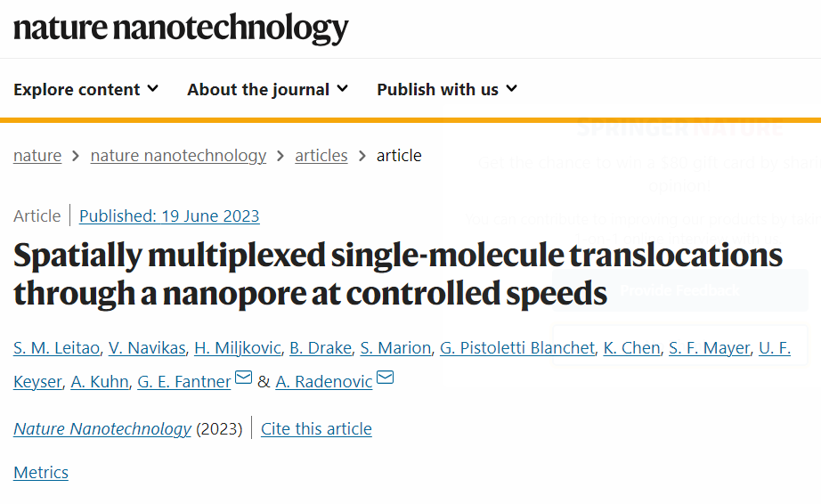Open Cite this article
Screen dimensions: 821x504
tap(316, 428)
